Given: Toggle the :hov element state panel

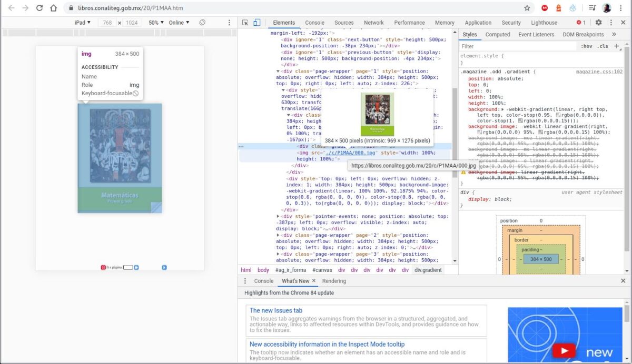Looking at the screenshot, I should pyautogui.click(x=586, y=46).
